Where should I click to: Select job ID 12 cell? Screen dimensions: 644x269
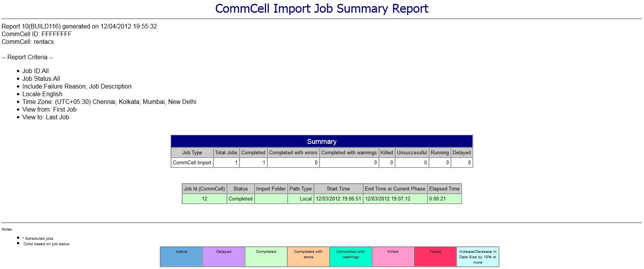click(x=204, y=199)
